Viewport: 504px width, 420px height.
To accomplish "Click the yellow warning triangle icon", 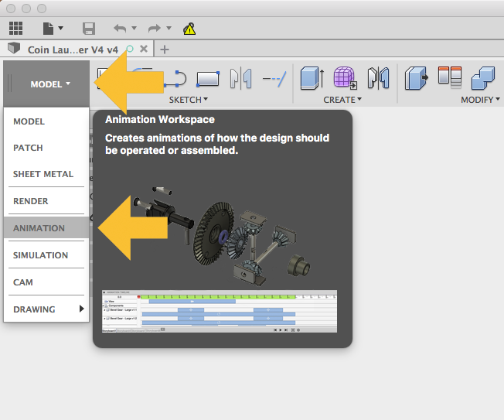I will point(189,29).
